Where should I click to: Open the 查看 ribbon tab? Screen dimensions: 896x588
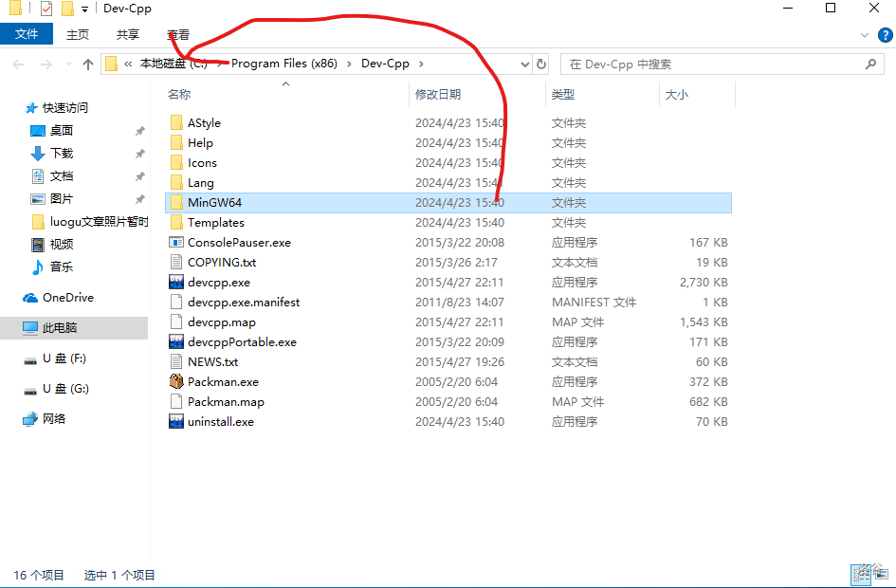pos(178,34)
